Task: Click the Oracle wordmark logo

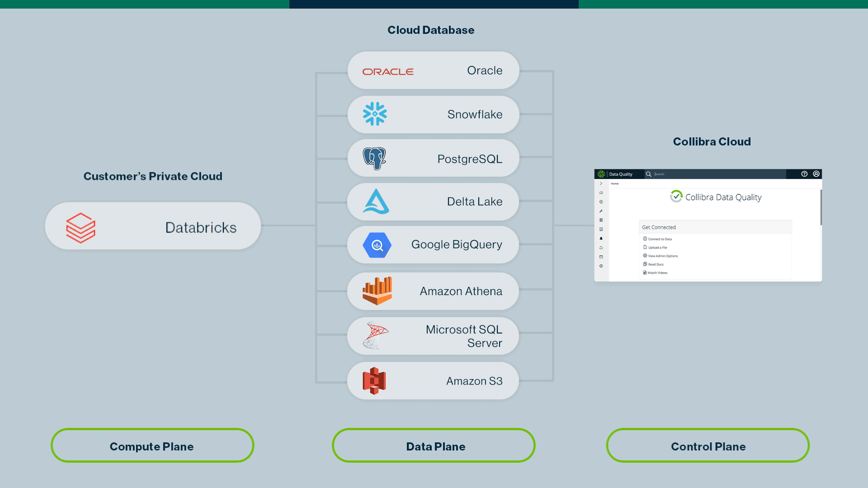Action: click(x=388, y=70)
